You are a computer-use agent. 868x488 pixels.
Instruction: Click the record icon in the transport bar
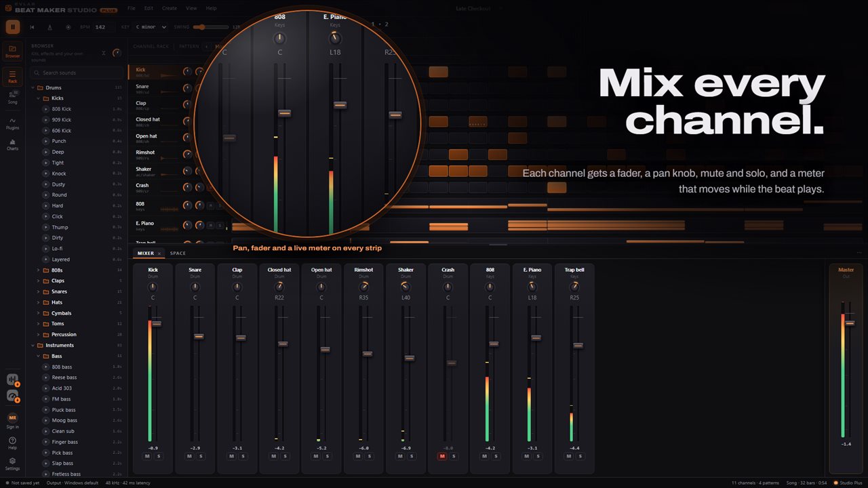click(68, 27)
